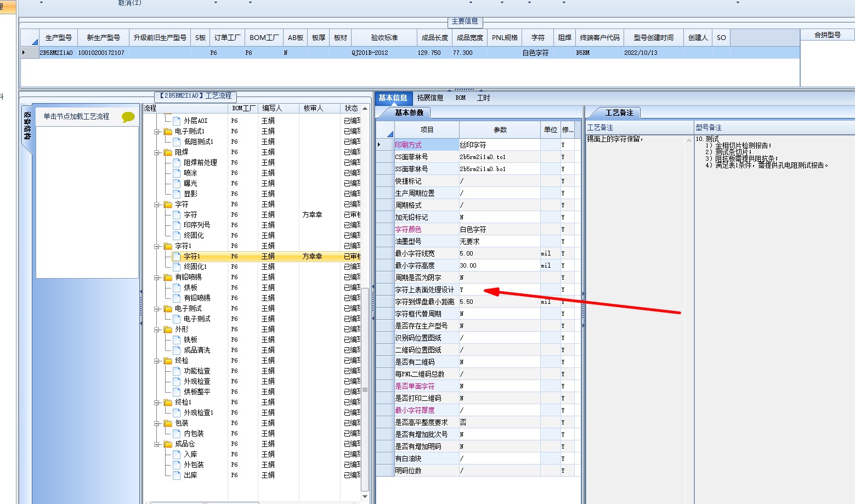Click the 参数 column header

500,129
